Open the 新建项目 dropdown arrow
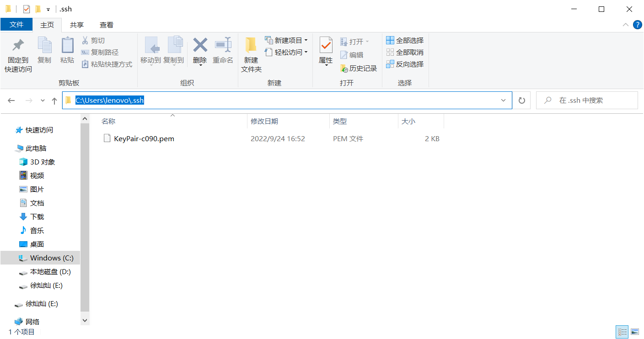The width and height of the screenshot is (644, 339). [306, 40]
